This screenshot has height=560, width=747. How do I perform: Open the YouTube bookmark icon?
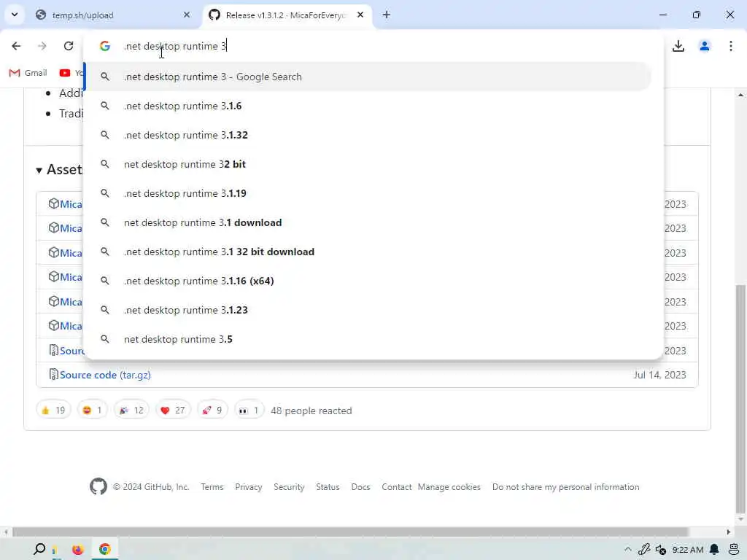tap(65, 73)
